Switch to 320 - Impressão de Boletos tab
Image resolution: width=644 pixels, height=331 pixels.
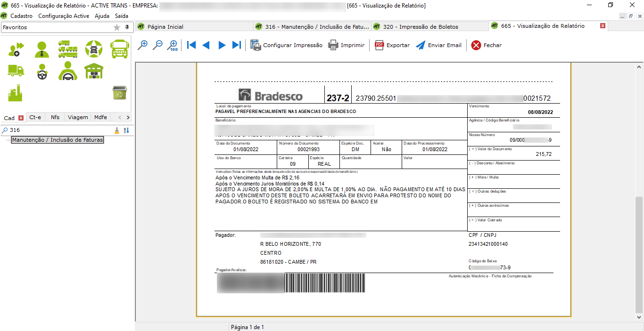(430, 26)
